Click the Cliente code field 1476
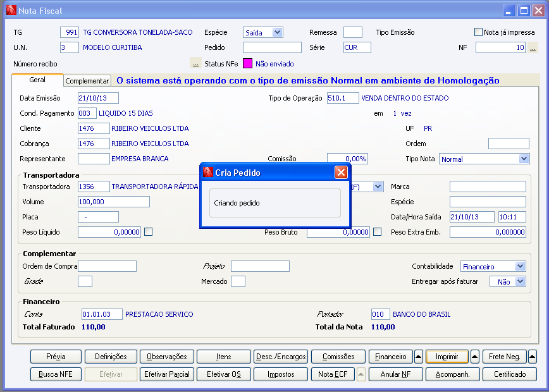The width and height of the screenshot is (549, 392). (94, 128)
